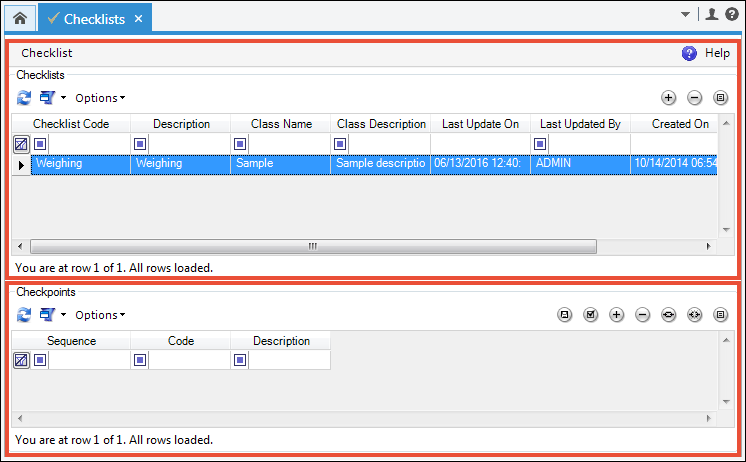746x462 pixels.
Task: Click the Checklists horizontal scrollbar thumb
Action: pyautogui.click(x=313, y=246)
